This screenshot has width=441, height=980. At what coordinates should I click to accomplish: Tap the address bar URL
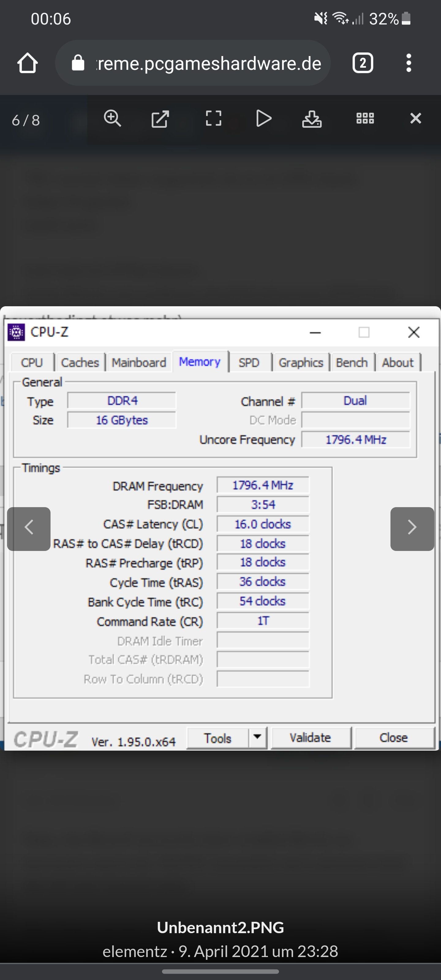(x=209, y=63)
